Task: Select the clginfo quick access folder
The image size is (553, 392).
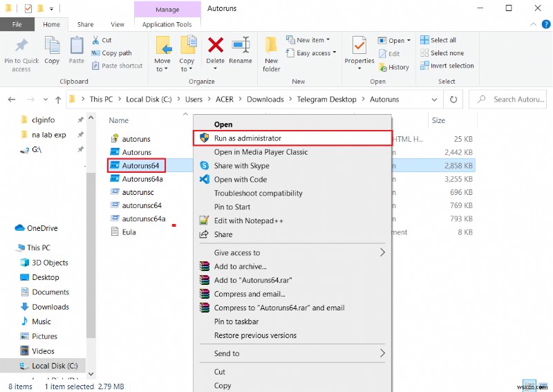Action: pos(43,120)
